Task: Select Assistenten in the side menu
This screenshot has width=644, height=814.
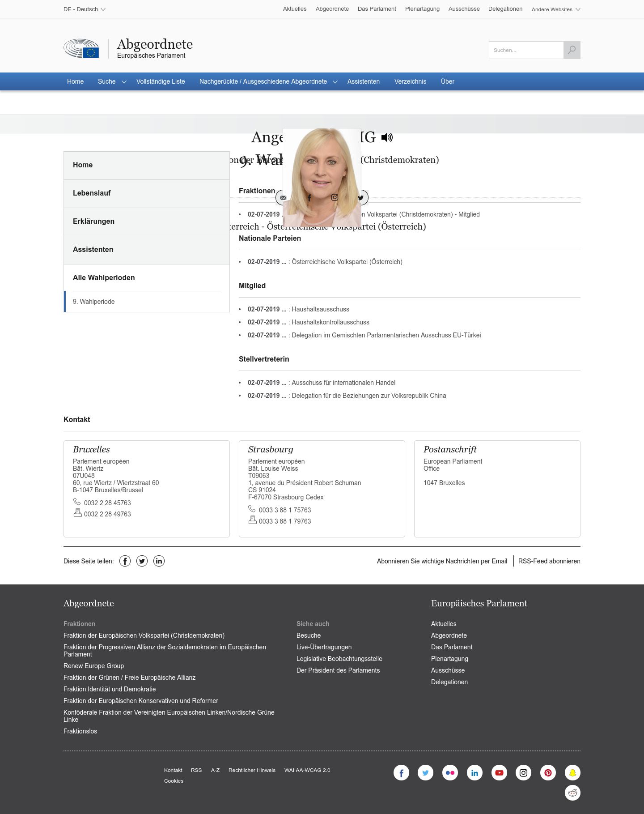Action: [147, 250]
